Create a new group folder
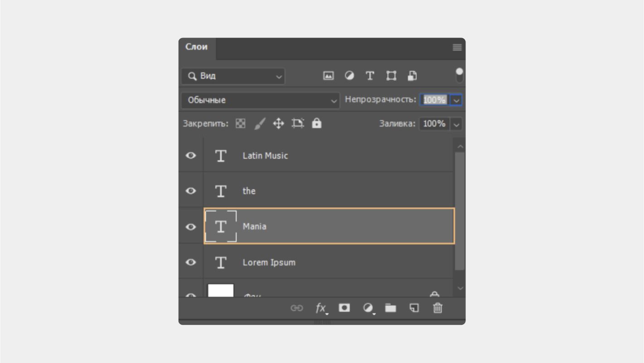The image size is (644, 363). tap(391, 308)
